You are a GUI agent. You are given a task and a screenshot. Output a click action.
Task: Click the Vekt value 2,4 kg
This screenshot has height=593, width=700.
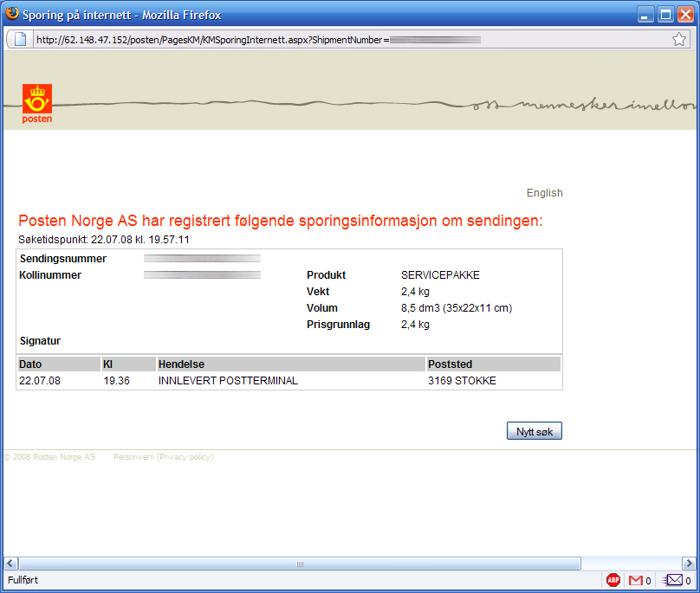[x=415, y=292]
